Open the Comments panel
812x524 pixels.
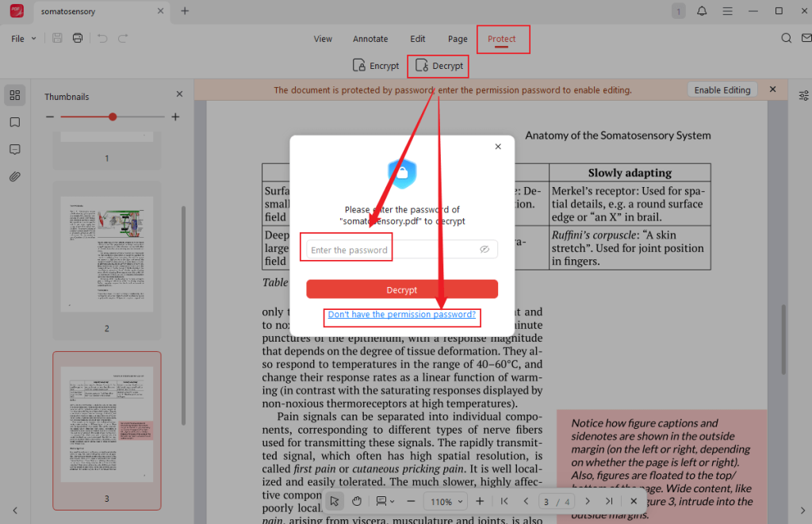coord(14,149)
